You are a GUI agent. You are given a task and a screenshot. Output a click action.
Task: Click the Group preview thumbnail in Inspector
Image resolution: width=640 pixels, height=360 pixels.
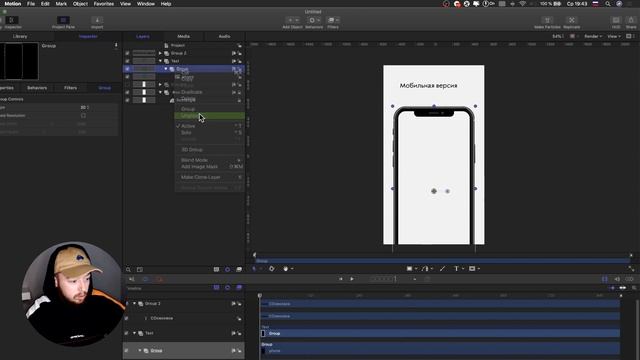19,61
